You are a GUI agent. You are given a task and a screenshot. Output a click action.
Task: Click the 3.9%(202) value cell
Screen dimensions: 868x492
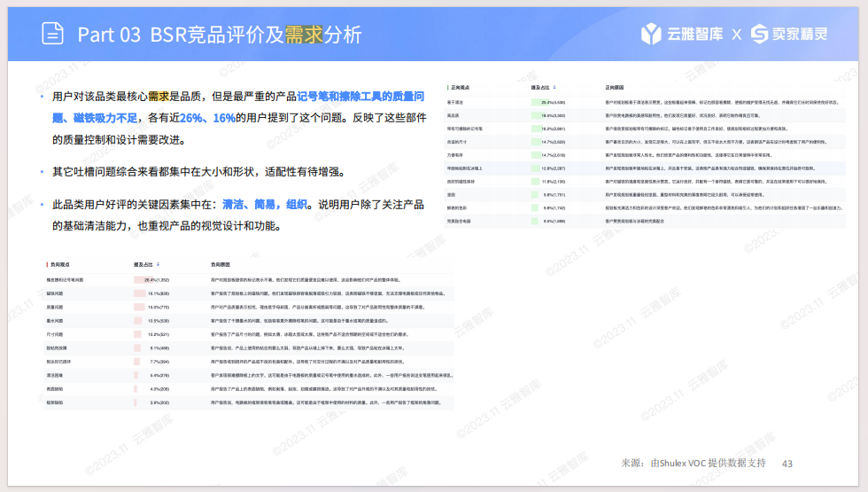tap(159, 402)
